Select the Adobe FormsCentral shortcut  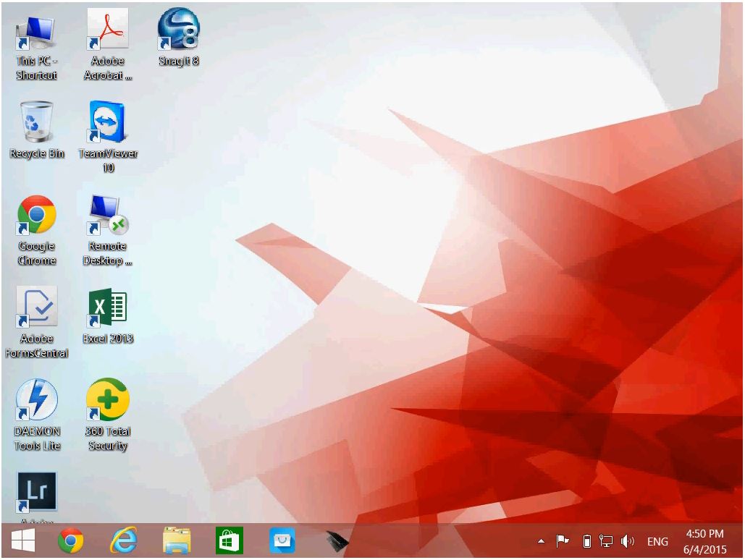(36, 307)
